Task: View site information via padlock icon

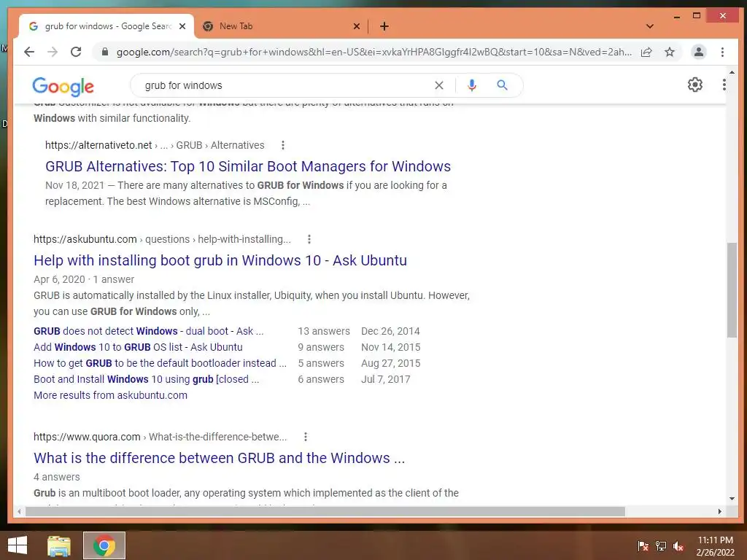Action: click(105, 52)
